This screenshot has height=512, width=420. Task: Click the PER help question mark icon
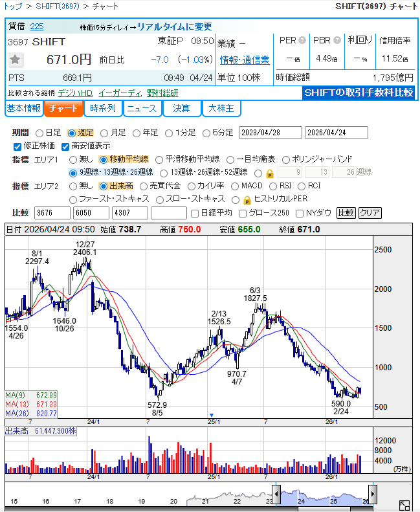coord(302,40)
